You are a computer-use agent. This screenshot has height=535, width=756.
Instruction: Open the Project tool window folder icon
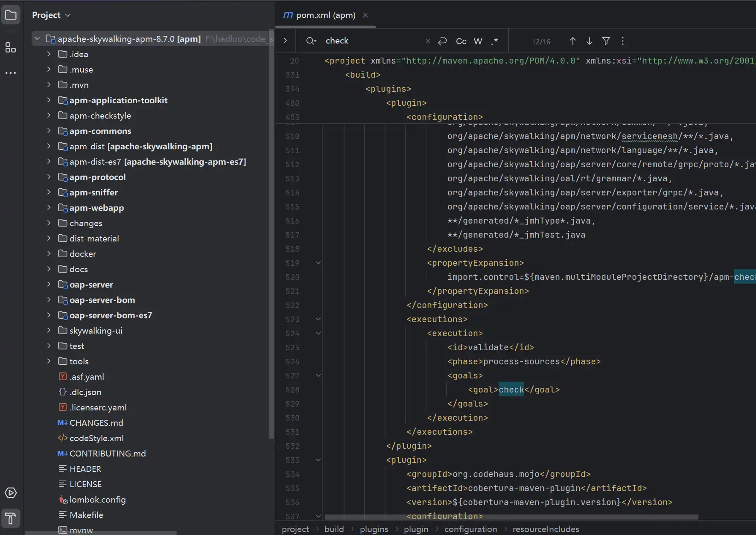pos(11,15)
